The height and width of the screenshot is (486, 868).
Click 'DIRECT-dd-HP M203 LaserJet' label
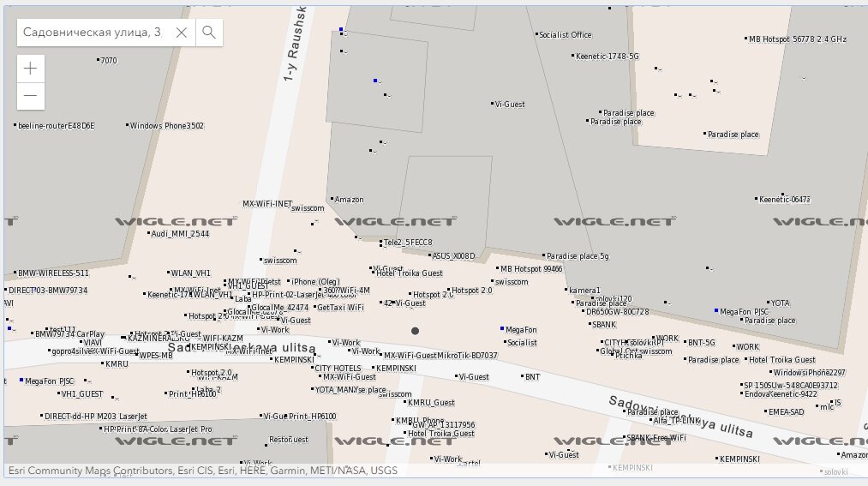coord(96,417)
